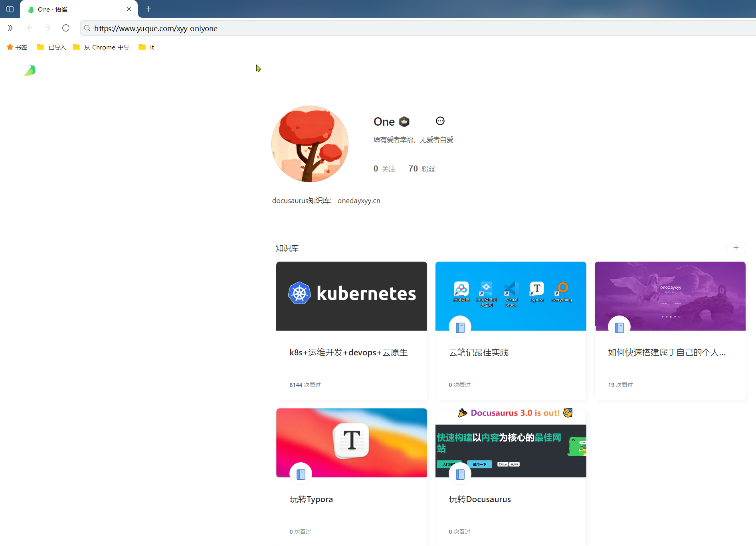Click book icon on 云笔记最佳实践 card
The height and width of the screenshot is (546, 756).
point(460,327)
